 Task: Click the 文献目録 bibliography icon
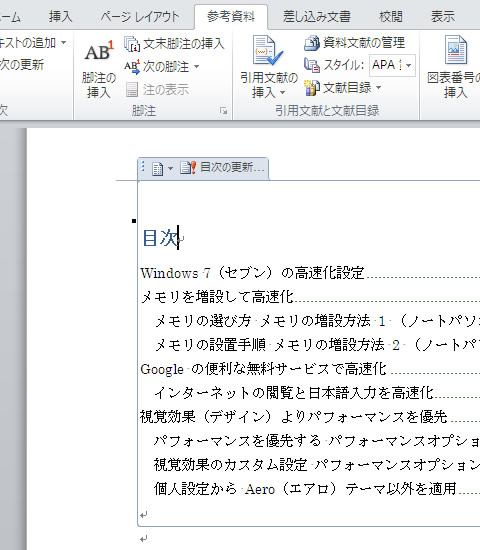tap(312, 87)
